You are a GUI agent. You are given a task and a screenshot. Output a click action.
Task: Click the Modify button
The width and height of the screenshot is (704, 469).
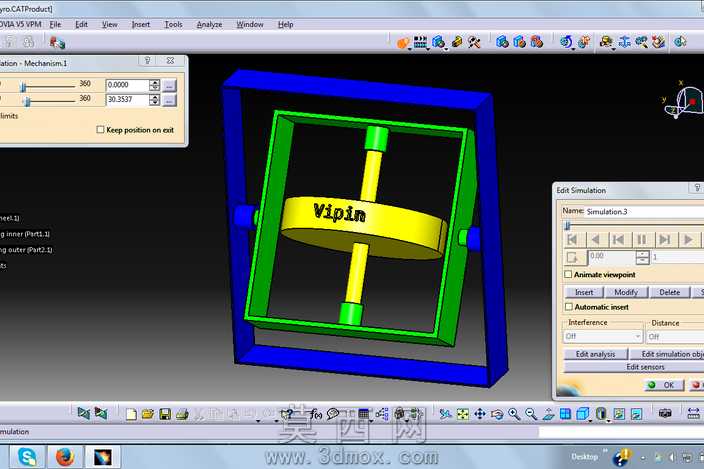pos(626,292)
